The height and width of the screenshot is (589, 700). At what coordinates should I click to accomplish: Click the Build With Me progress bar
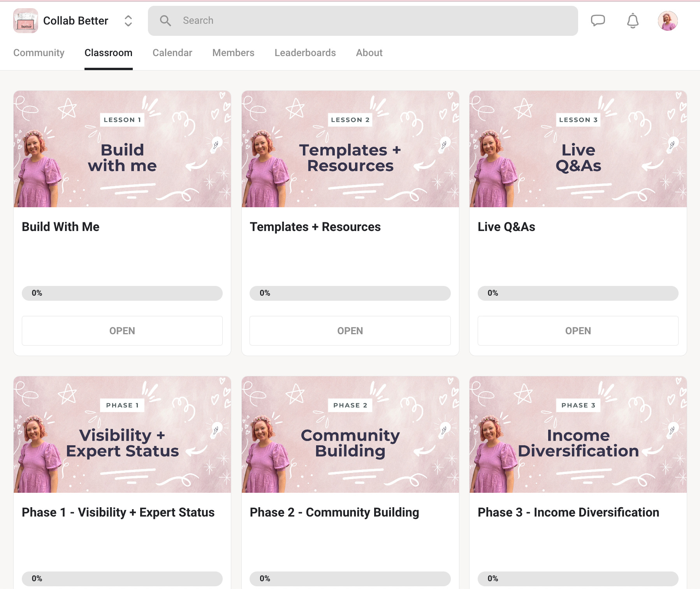pos(122,293)
